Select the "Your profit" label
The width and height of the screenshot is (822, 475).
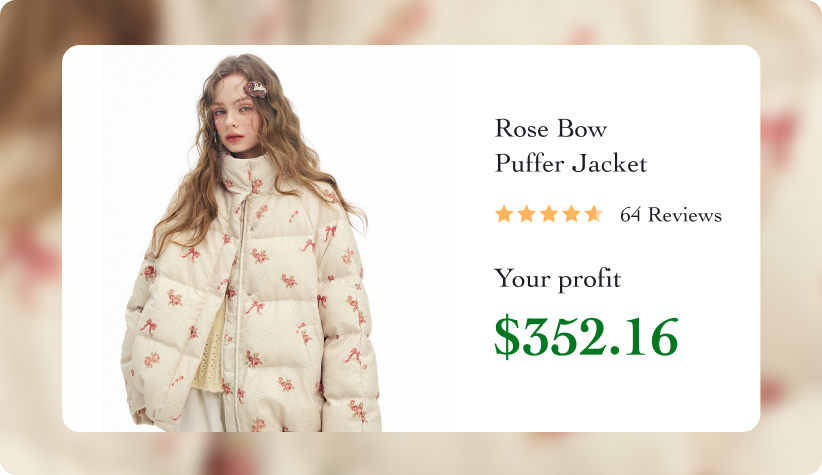click(x=558, y=278)
